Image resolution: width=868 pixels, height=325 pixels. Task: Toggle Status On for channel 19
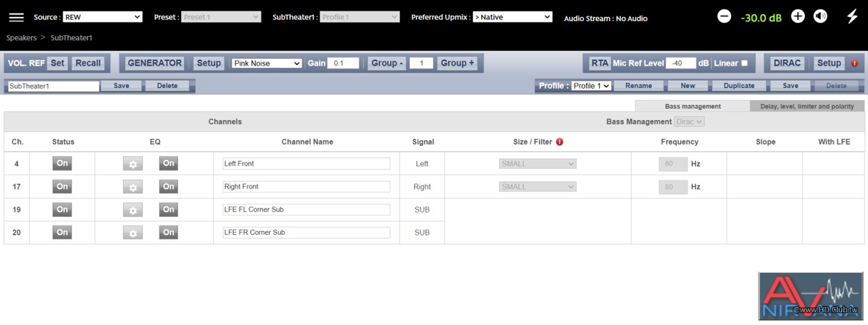(62, 210)
